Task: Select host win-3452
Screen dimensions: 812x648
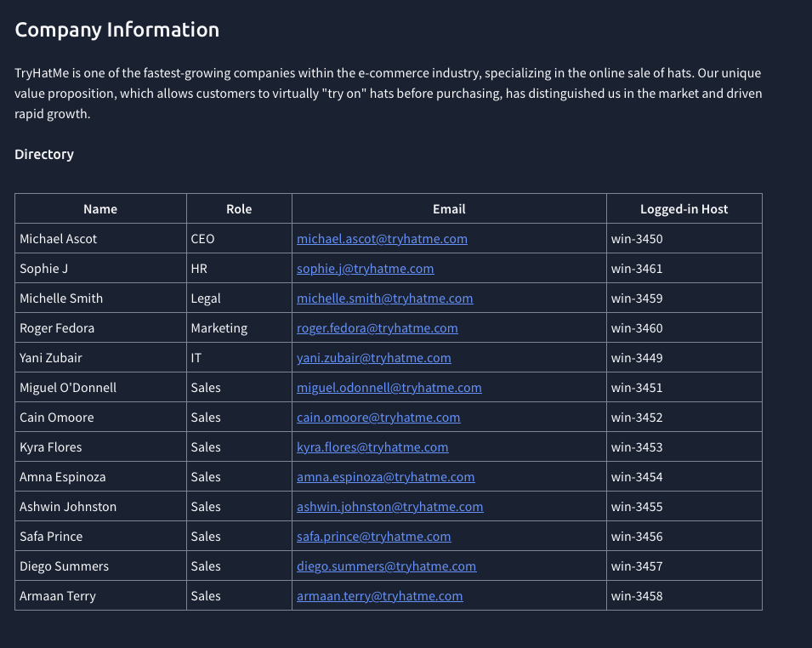Action: (637, 418)
